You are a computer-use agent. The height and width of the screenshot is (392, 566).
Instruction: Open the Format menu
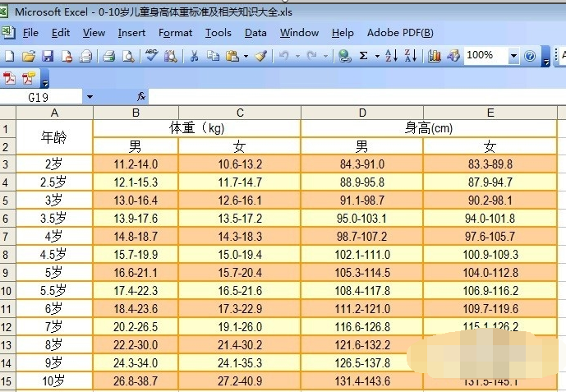pyautogui.click(x=176, y=33)
